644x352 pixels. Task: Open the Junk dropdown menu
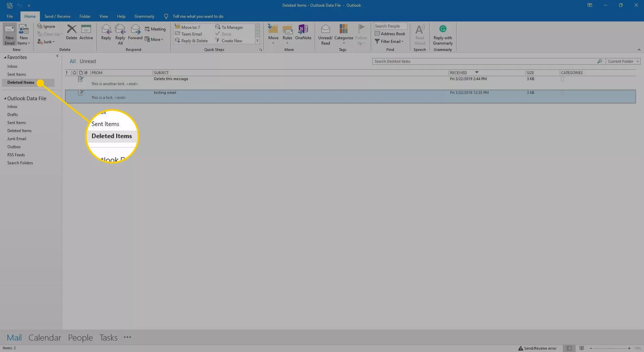coord(46,42)
